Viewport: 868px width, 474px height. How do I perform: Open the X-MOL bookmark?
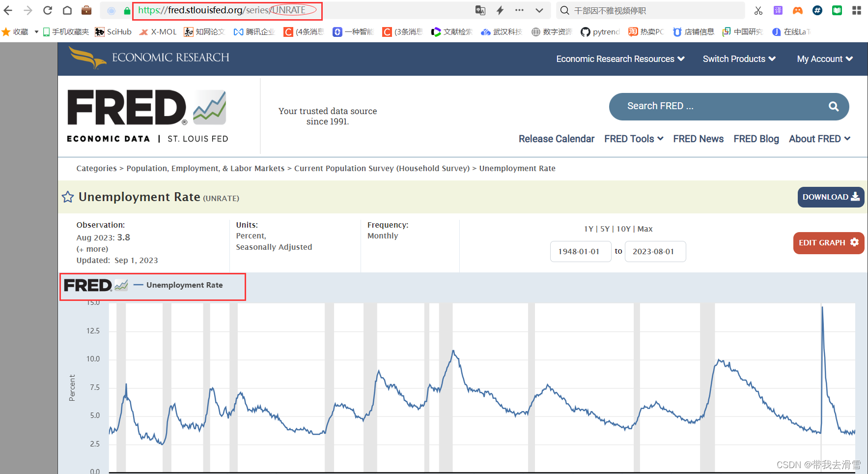click(x=158, y=32)
